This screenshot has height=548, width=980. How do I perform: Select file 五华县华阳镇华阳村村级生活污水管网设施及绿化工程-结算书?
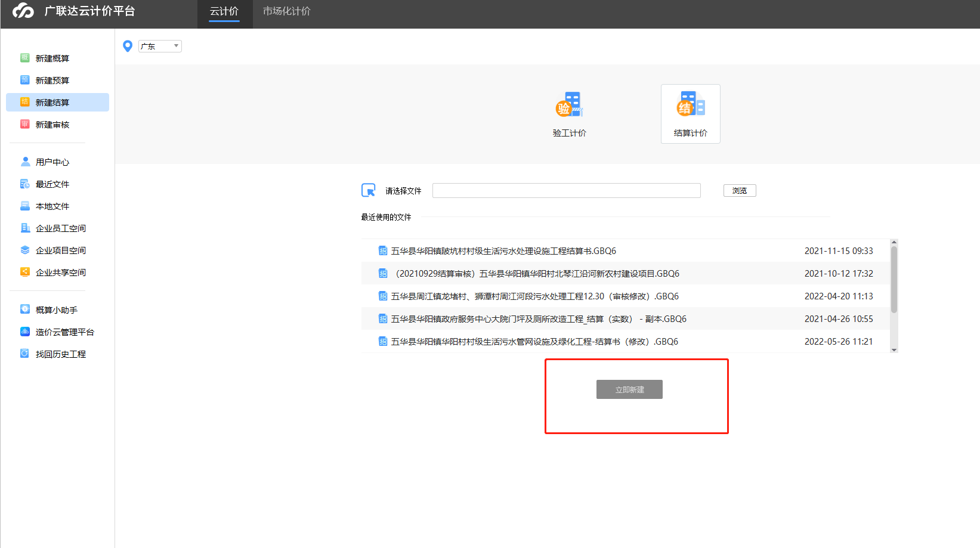click(x=534, y=342)
